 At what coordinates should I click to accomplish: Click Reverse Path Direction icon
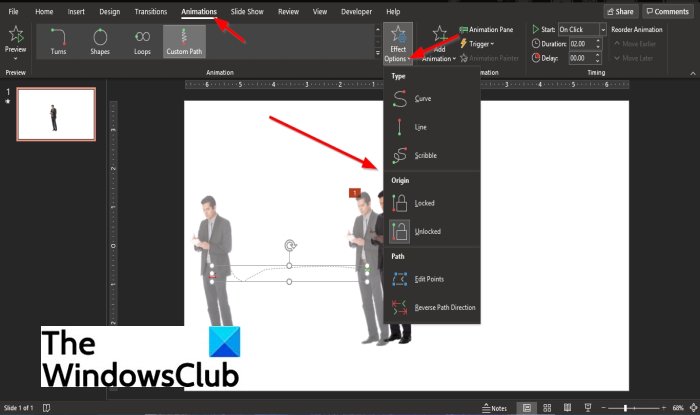[x=400, y=307]
